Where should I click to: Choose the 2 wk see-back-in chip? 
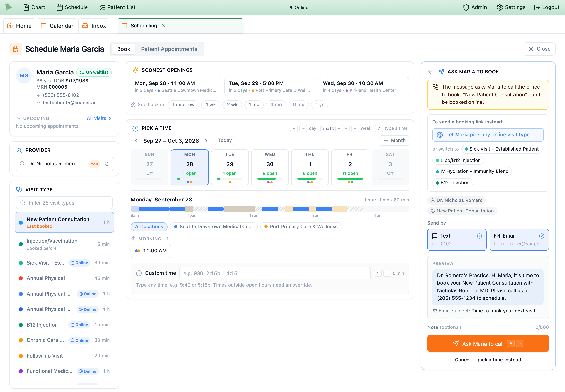coord(232,105)
